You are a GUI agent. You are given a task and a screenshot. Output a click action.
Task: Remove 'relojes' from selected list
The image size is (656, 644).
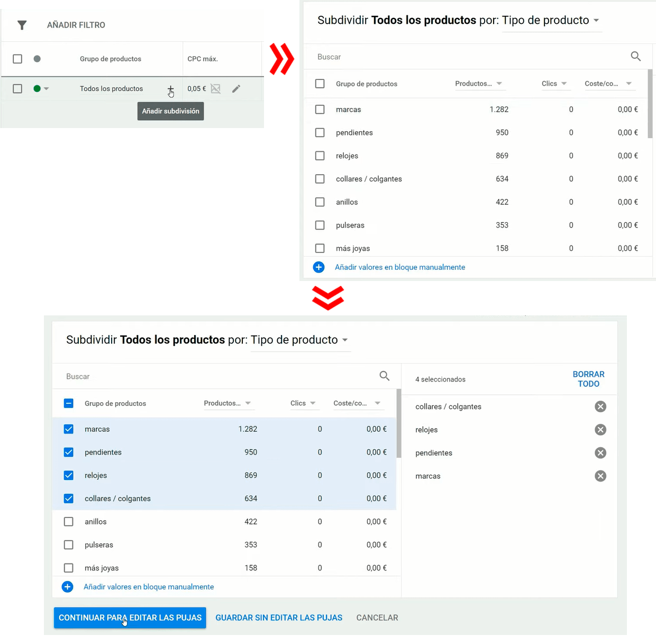(600, 430)
